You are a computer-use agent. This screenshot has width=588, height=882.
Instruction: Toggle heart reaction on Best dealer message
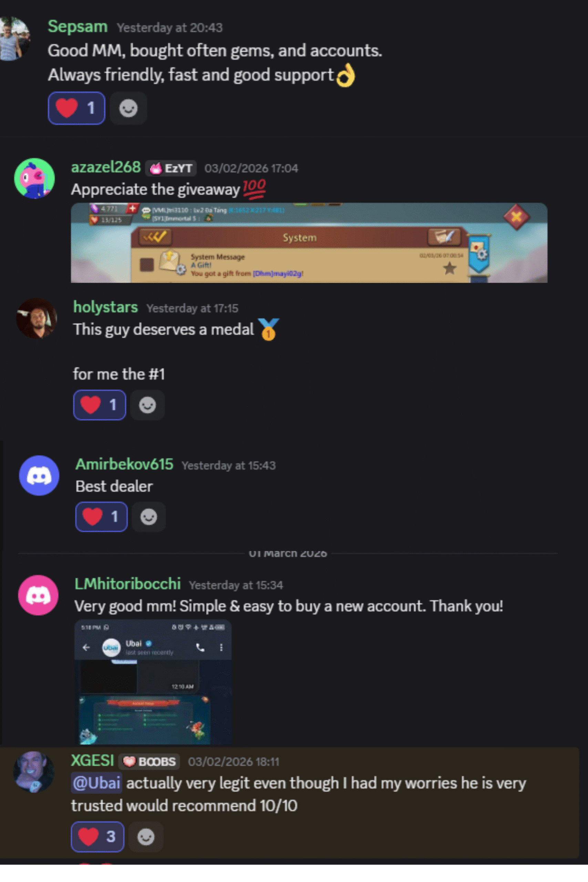[x=101, y=517]
